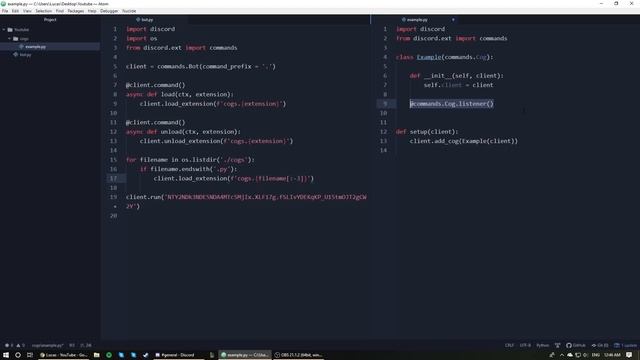This screenshot has height=360, width=640.
Task: Click the network tray icon
Action: (x=578, y=355)
